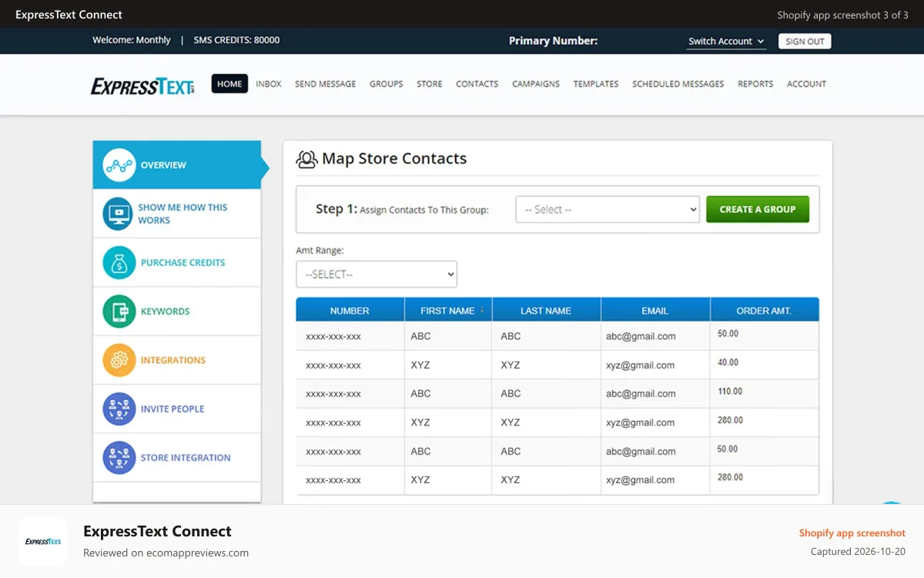The width and height of the screenshot is (924, 578).
Task: Open the CONTACTS menu item
Action: point(477,84)
